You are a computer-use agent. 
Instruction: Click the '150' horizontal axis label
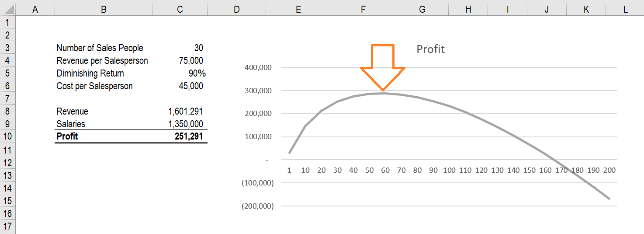[529, 170]
